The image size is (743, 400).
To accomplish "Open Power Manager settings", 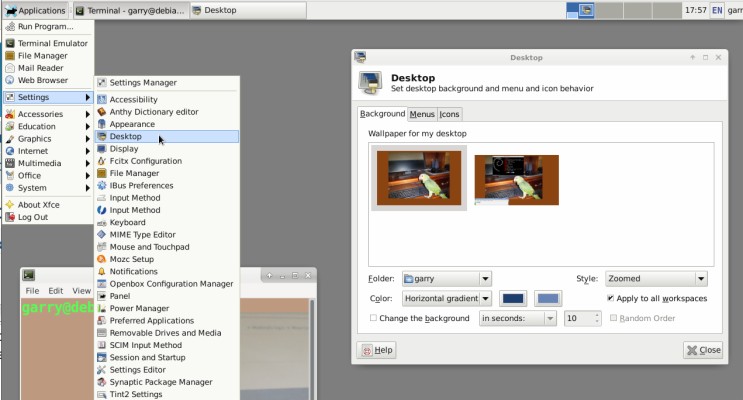I will point(139,308).
